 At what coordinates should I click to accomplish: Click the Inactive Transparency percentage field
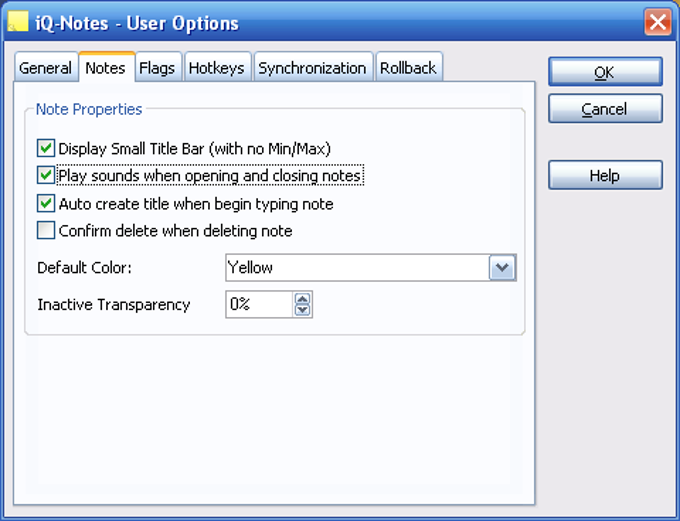click(259, 305)
